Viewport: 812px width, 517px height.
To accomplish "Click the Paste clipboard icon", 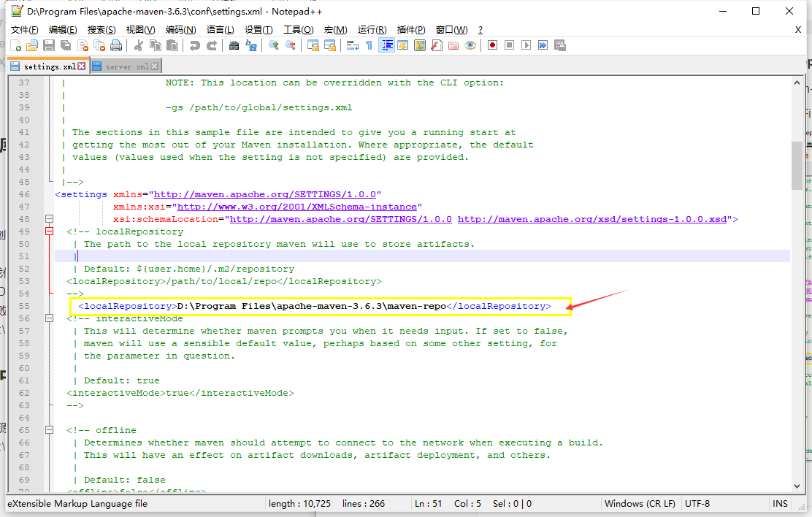I will (172, 45).
